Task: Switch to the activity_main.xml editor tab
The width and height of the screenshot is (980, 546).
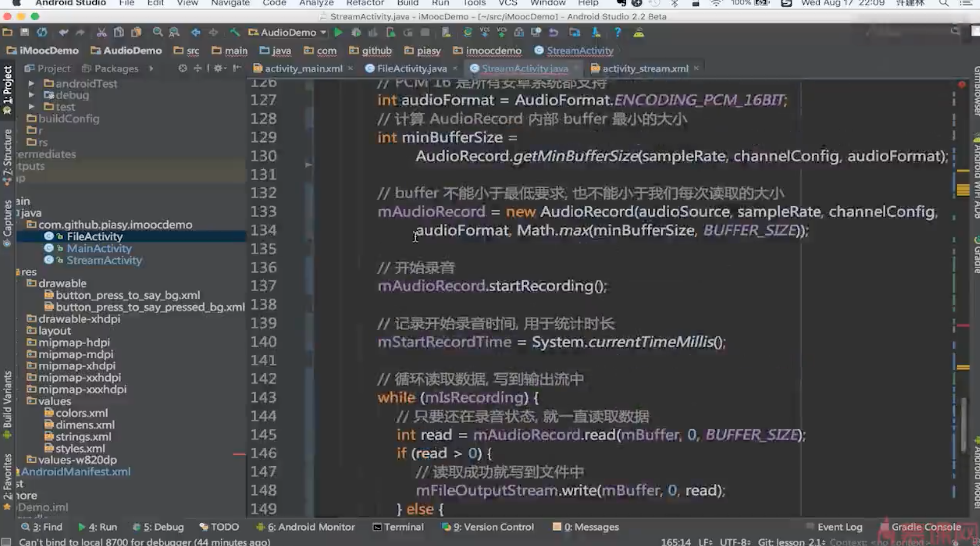Action: 302,68
